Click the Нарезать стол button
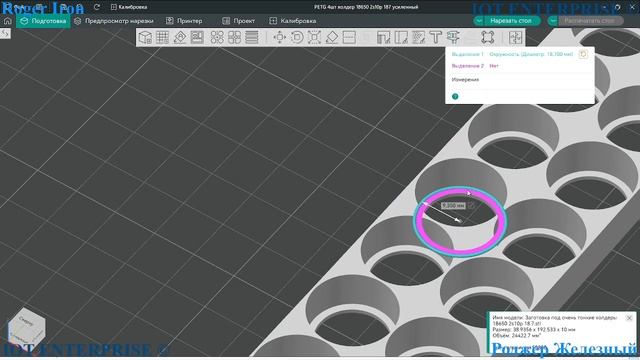Image resolution: width=640 pixels, height=360 pixels. pos(511,20)
